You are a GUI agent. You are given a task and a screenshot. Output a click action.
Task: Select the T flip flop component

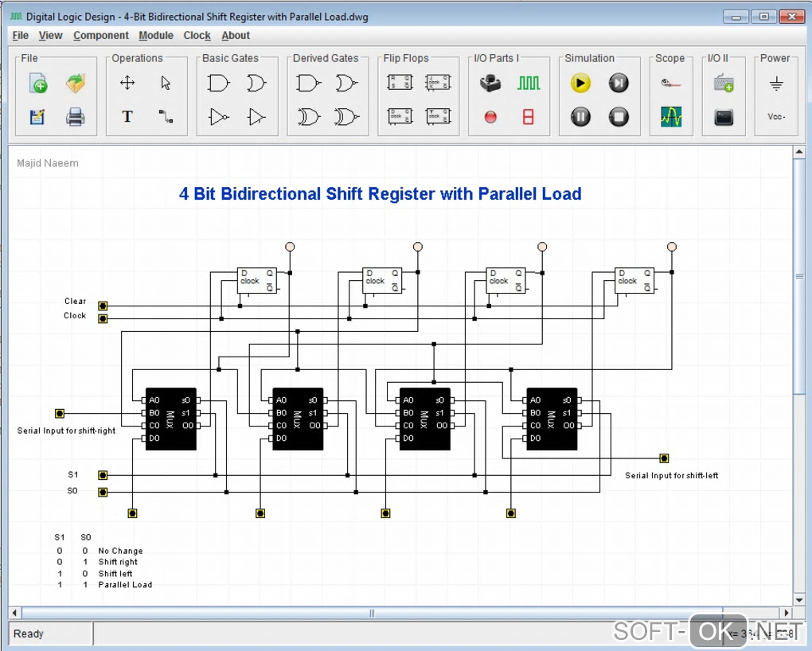438,116
